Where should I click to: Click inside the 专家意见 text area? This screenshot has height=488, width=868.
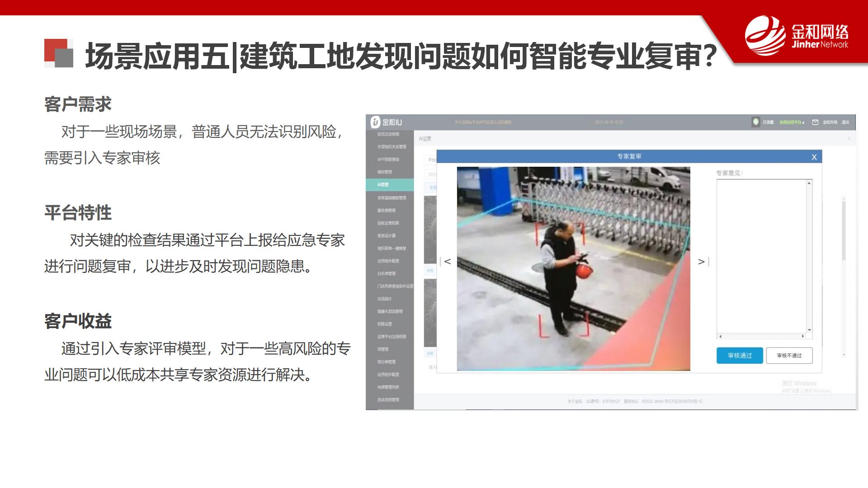tap(762, 255)
